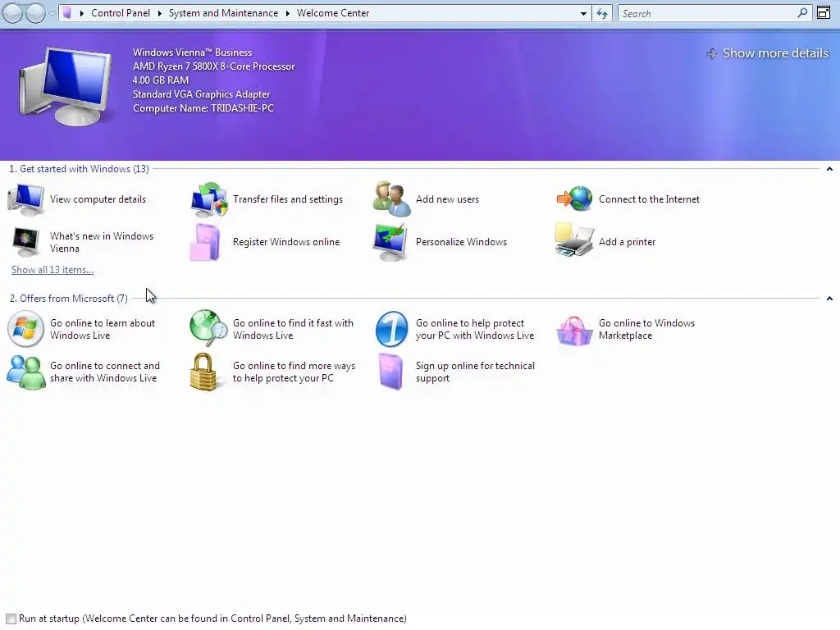Click Go online to learn about Windows Live text
This screenshot has width=840, height=630.
103,330
